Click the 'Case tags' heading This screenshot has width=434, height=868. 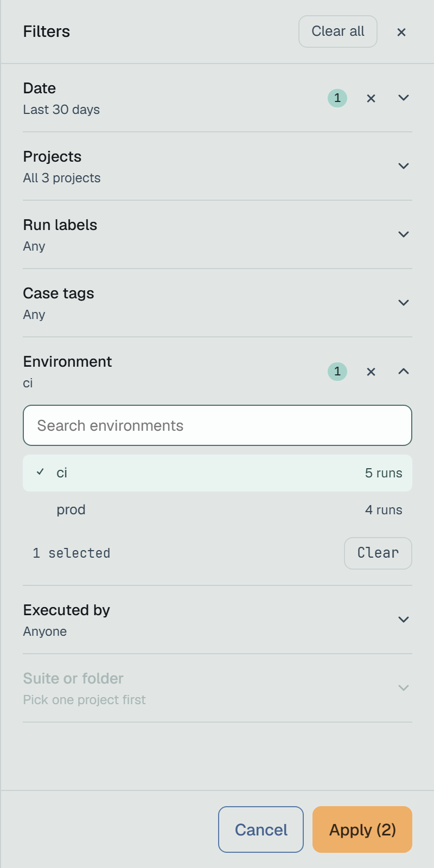point(59,293)
